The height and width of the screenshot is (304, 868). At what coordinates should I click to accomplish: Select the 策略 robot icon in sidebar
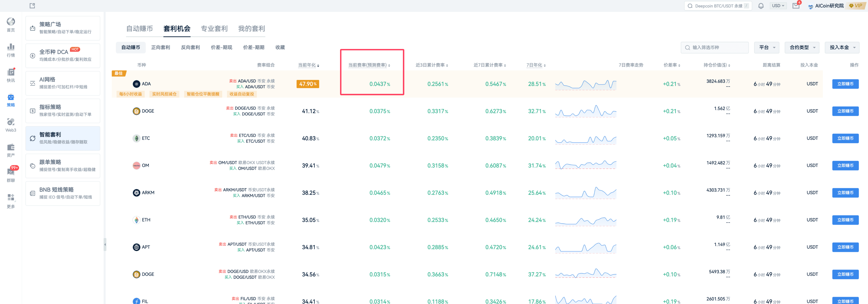(11, 97)
